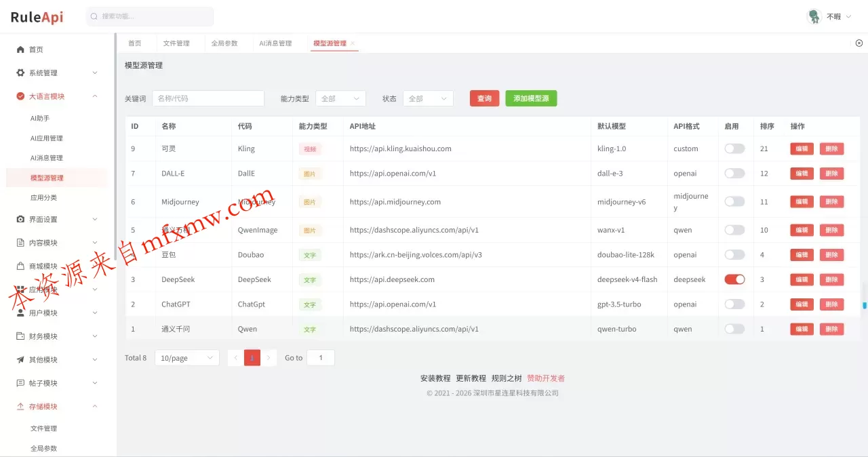Click the green 添加模型源 button
Screen dimensions: 868x457
click(x=531, y=98)
